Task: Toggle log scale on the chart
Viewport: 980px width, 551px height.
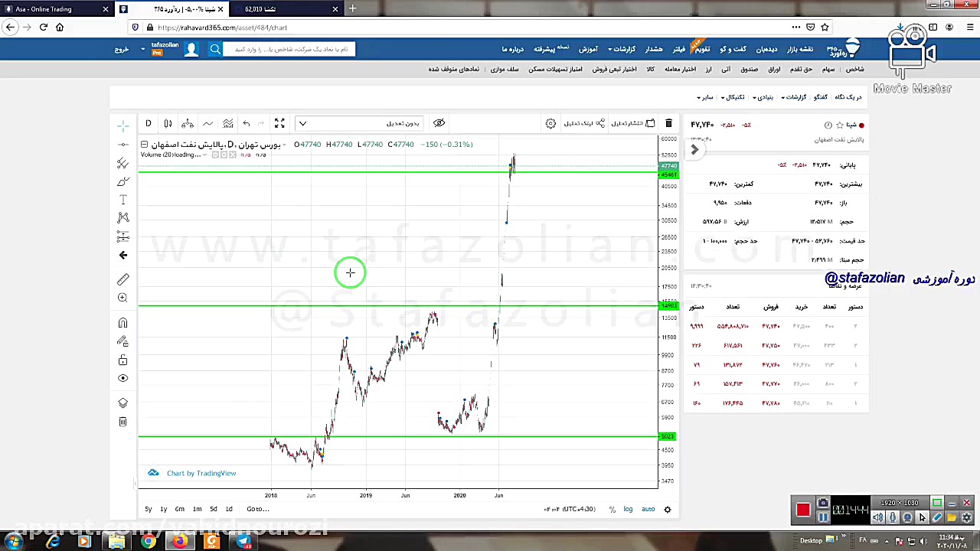Action: coord(628,509)
